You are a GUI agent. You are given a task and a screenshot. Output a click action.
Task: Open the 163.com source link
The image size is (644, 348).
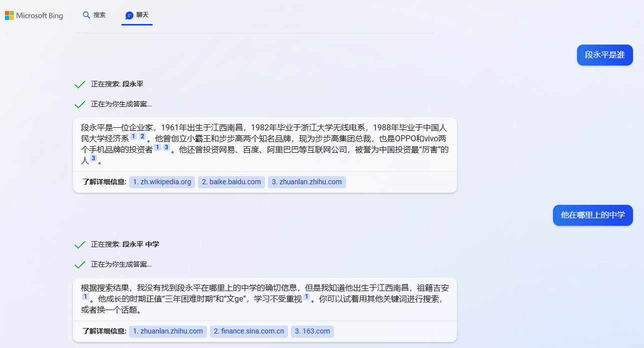(x=312, y=331)
